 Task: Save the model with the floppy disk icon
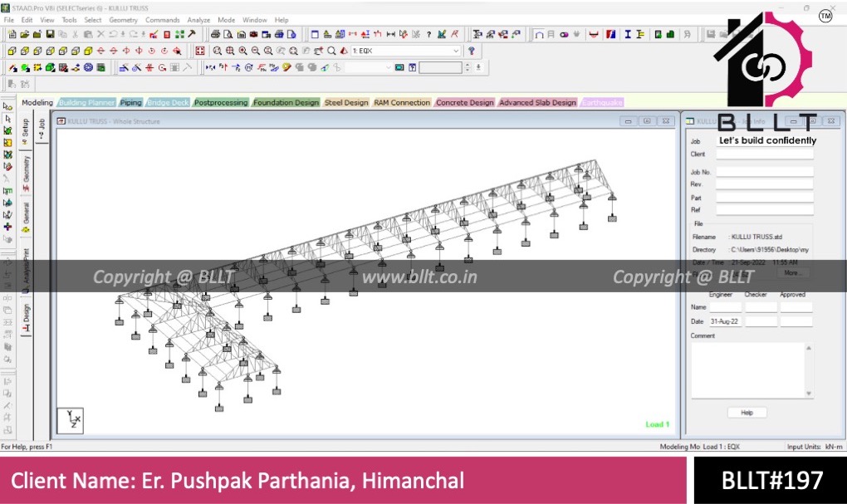50,34
